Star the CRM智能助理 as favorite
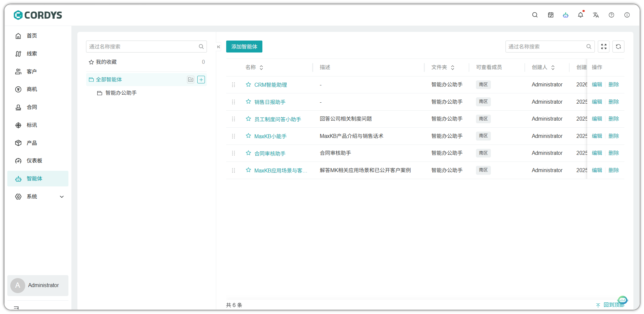 tap(248, 84)
